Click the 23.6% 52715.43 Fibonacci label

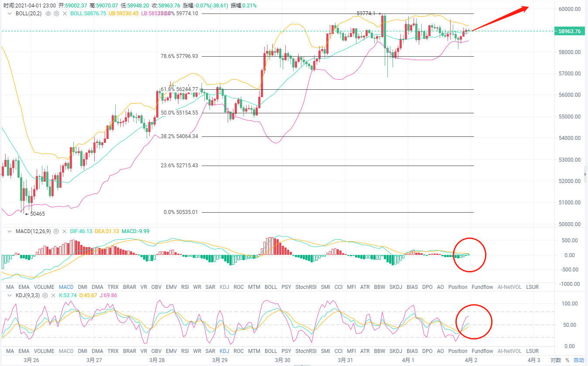click(x=180, y=166)
